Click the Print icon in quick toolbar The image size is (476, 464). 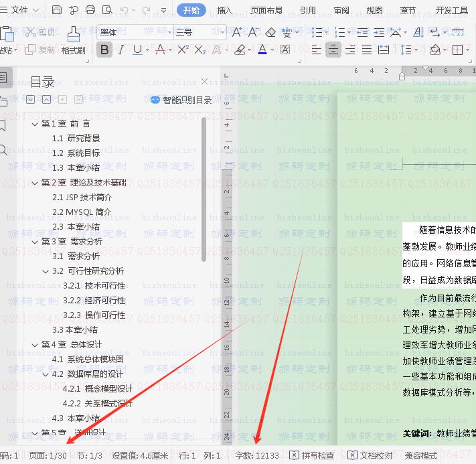(x=90, y=10)
